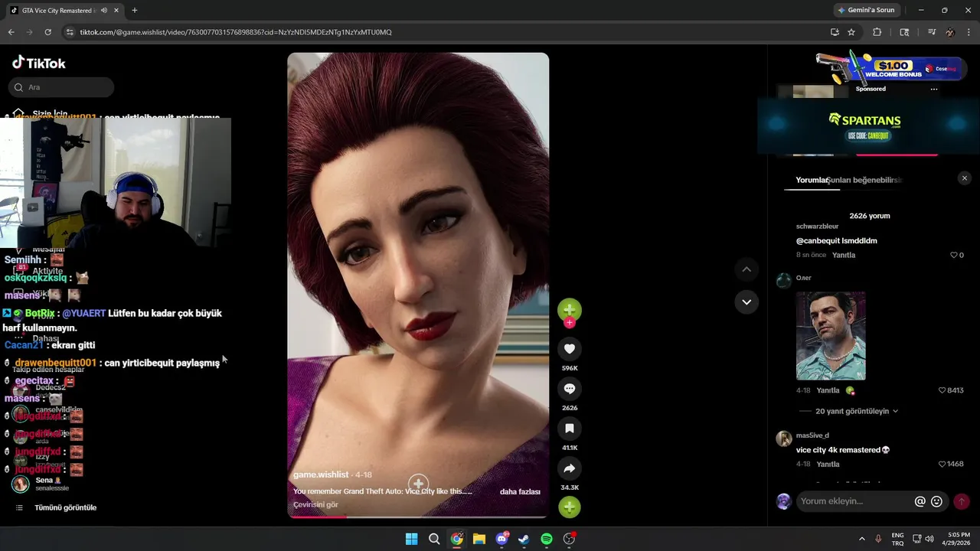Like the video with the heart icon

(x=569, y=349)
